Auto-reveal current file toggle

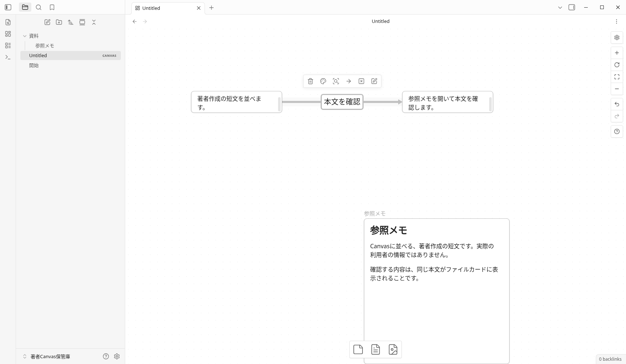pyautogui.click(x=82, y=22)
